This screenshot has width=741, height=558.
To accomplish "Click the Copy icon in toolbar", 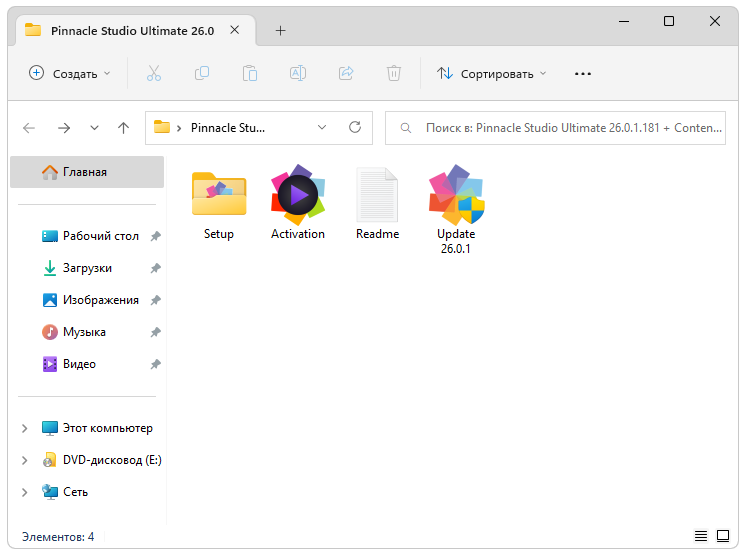I will click(202, 74).
